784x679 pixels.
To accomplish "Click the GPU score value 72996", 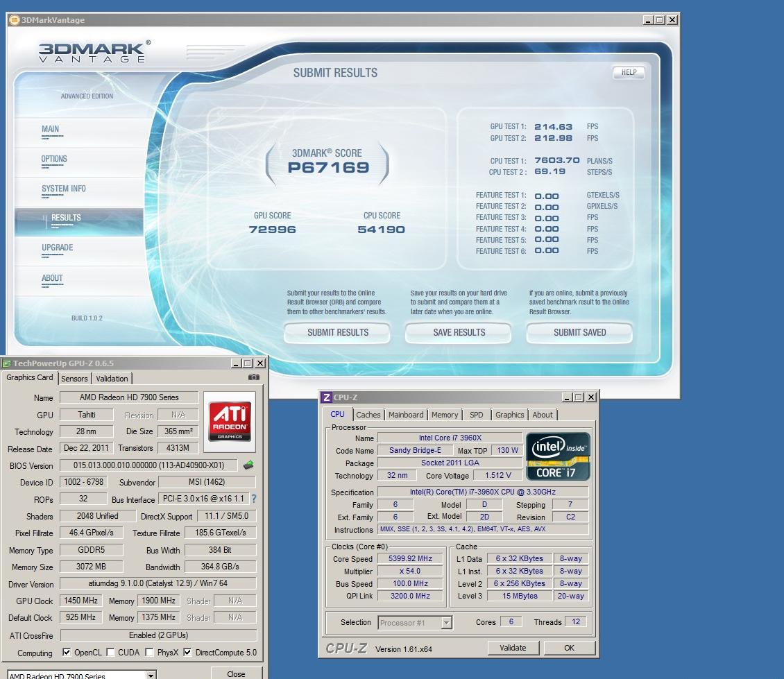I will 273,230.
